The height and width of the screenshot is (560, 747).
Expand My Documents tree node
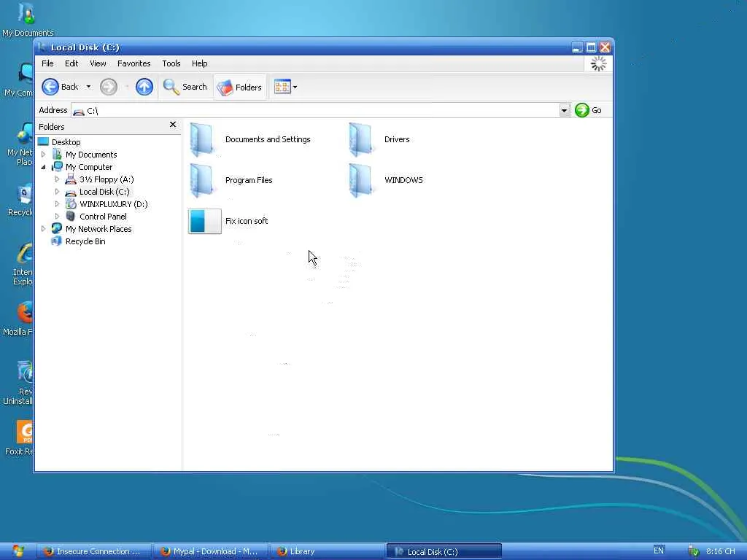coord(43,155)
